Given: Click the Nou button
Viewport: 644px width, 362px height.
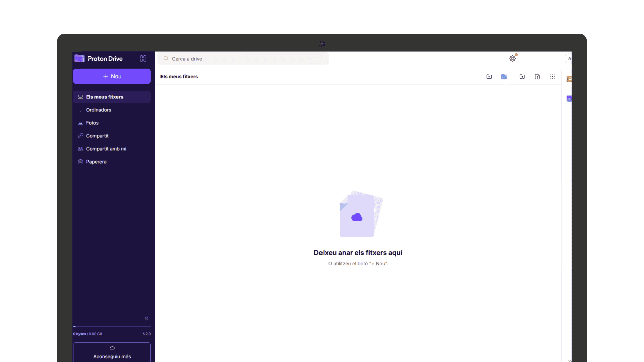Looking at the screenshot, I should 112,76.
